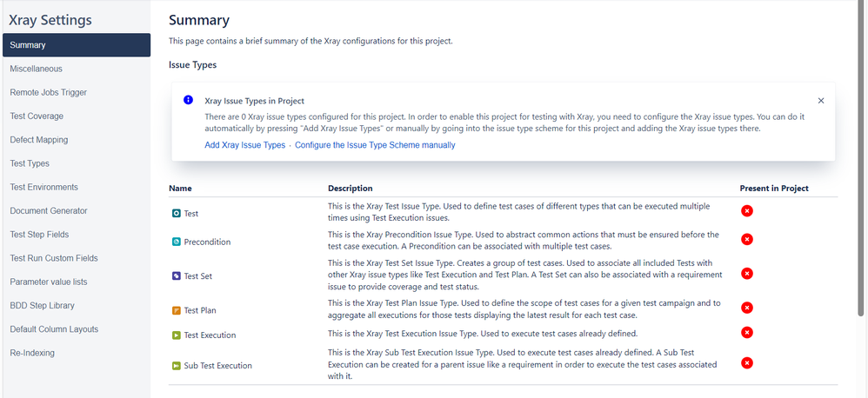Click the Test Execution name text
The width and height of the screenshot is (868, 398).
pos(210,335)
